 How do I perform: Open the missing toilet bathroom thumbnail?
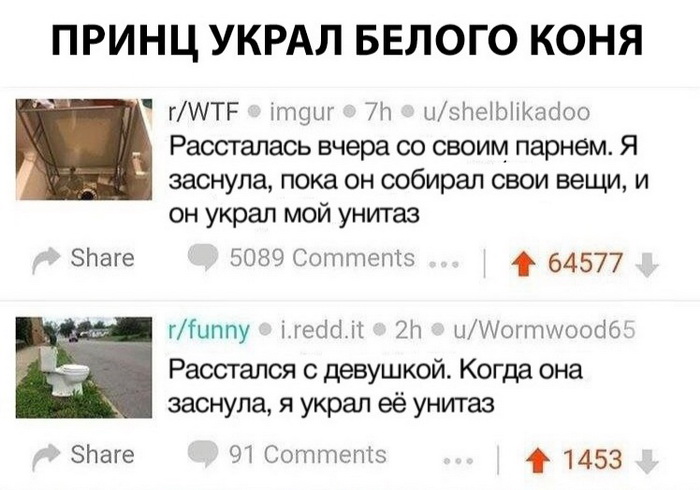point(83,149)
